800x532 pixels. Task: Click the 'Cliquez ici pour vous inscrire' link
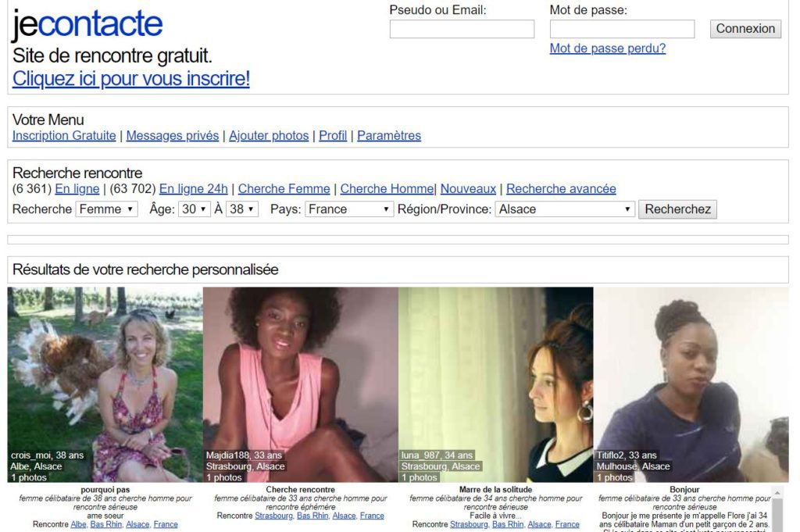click(x=131, y=79)
